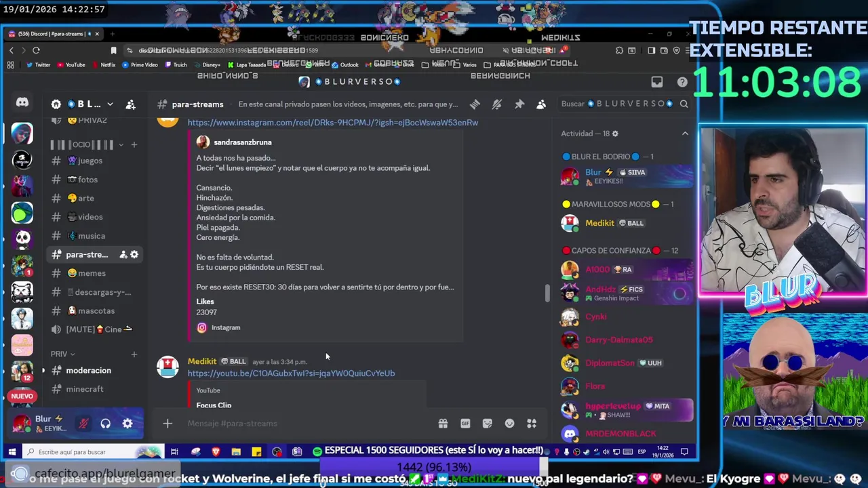Click the plus attach button in message bar

pos(167,424)
